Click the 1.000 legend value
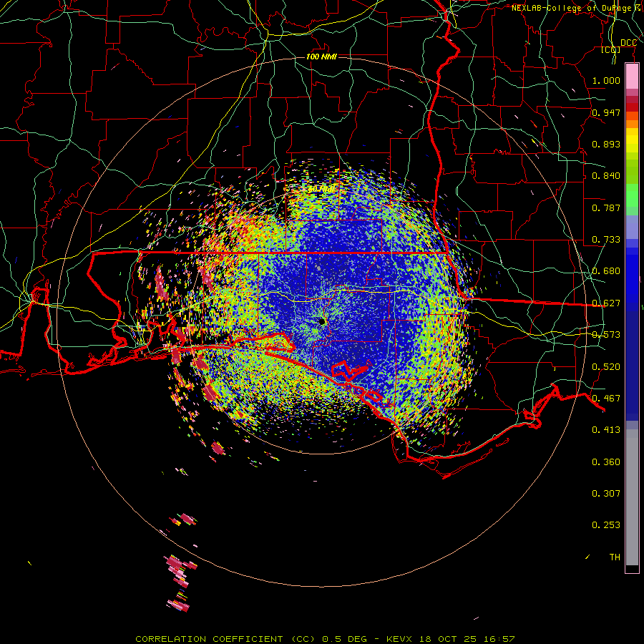644x644 pixels. click(x=606, y=80)
